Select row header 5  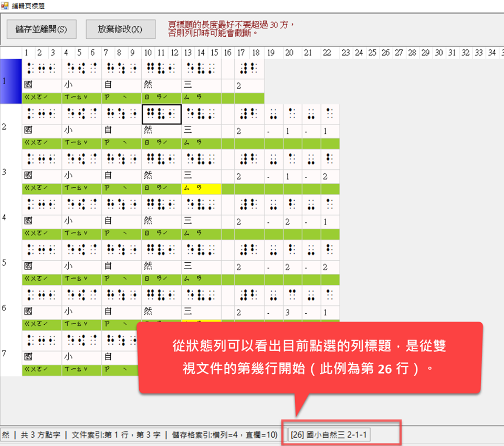(10, 263)
